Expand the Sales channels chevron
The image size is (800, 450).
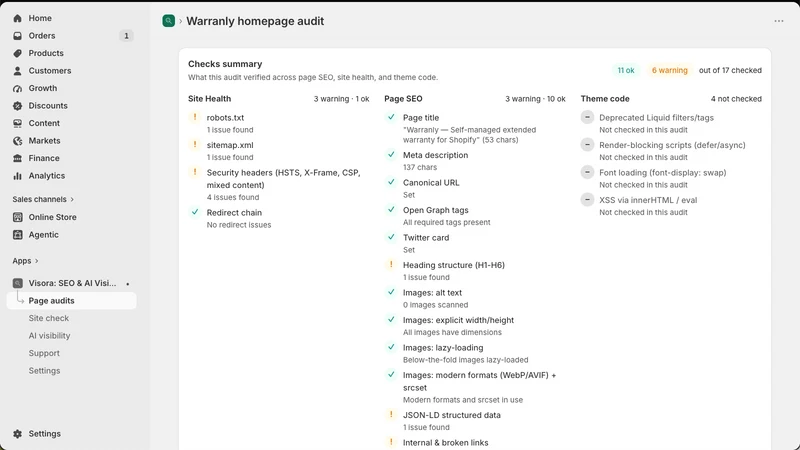pyautogui.click(x=72, y=199)
